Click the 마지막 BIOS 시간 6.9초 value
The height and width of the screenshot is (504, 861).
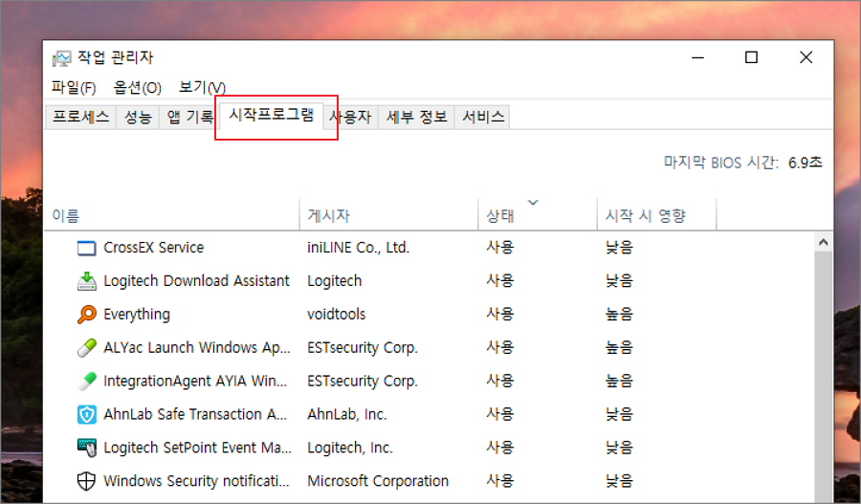(806, 163)
